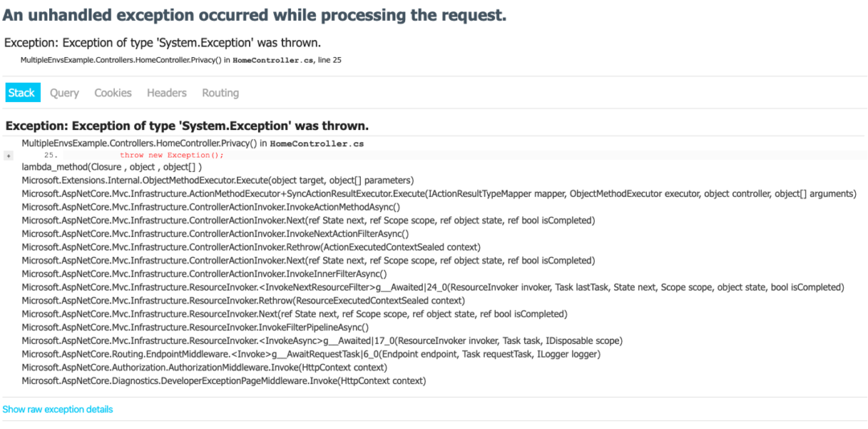Select the SyncActionResultExecutor.Execute stack frame
The image size is (868, 429).
(438, 194)
